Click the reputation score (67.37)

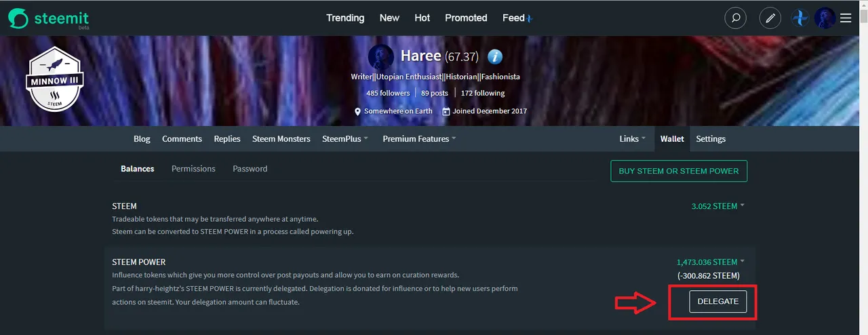pos(462,56)
